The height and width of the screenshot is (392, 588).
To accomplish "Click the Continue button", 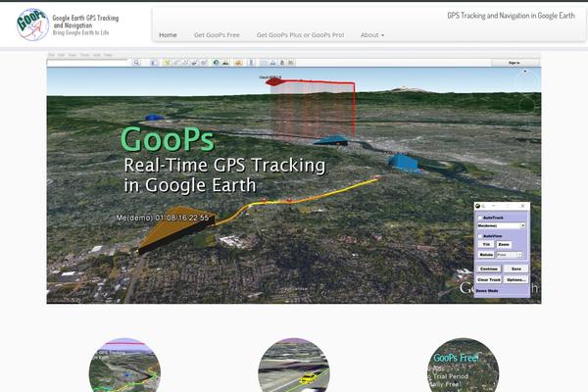I will click(x=488, y=269).
